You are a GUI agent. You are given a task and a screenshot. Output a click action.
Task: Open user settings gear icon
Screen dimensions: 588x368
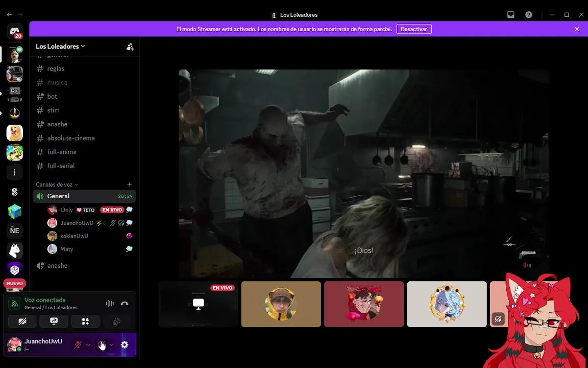click(125, 344)
